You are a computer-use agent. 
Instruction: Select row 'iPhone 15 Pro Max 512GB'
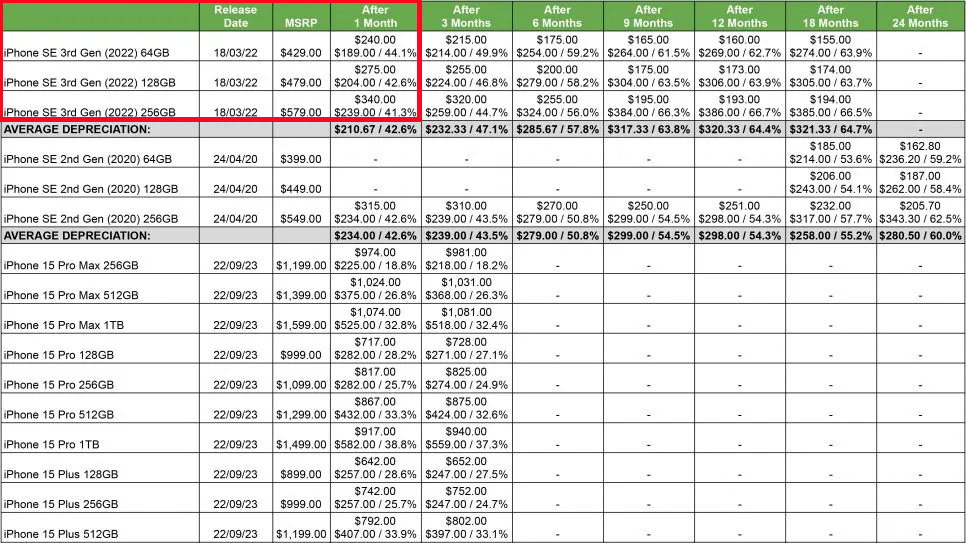coord(483,288)
